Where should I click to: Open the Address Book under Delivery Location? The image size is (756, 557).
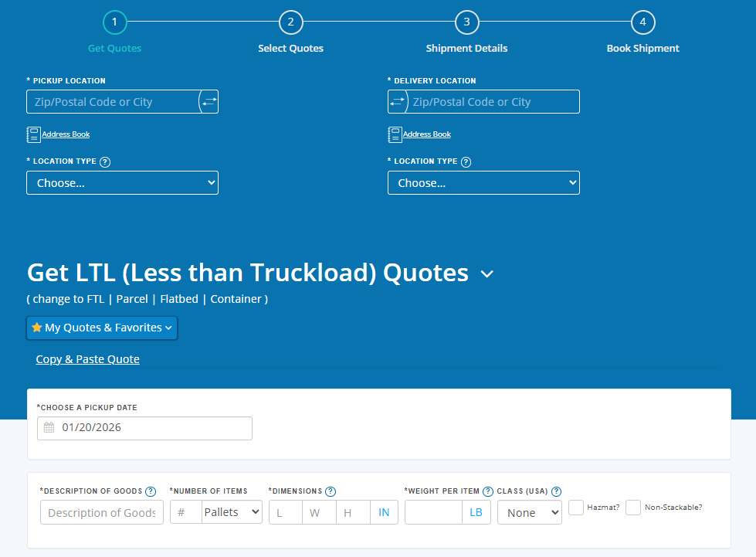[426, 134]
